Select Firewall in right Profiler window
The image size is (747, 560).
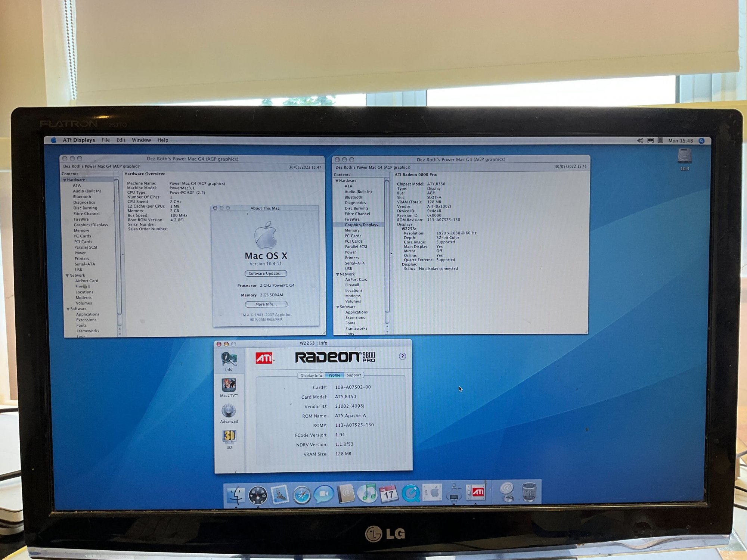click(x=352, y=285)
